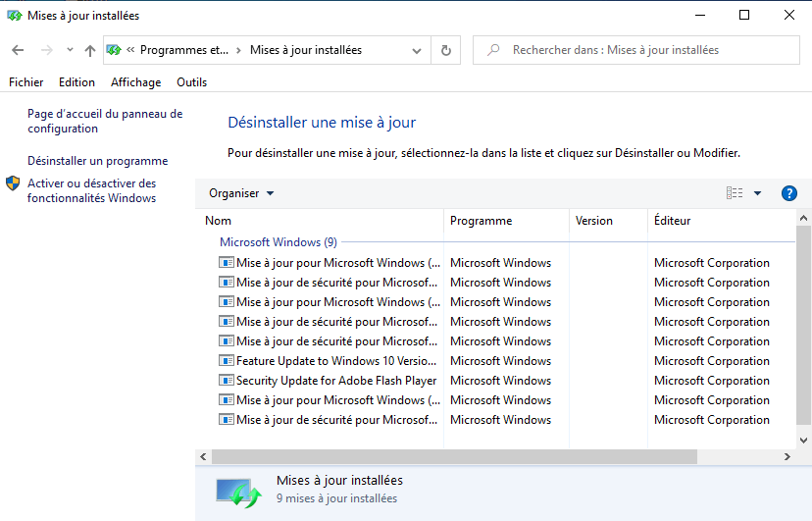
Task: Click the window title bar icon
Action: (x=14, y=16)
